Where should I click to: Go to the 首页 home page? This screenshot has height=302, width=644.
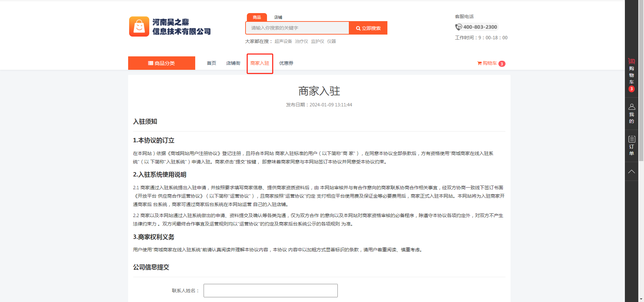click(211, 63)
